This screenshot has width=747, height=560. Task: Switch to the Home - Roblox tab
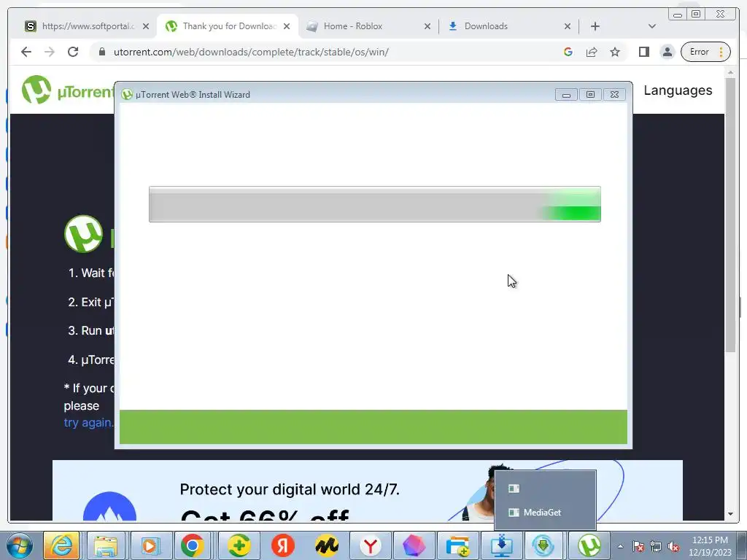coord(368,26)
